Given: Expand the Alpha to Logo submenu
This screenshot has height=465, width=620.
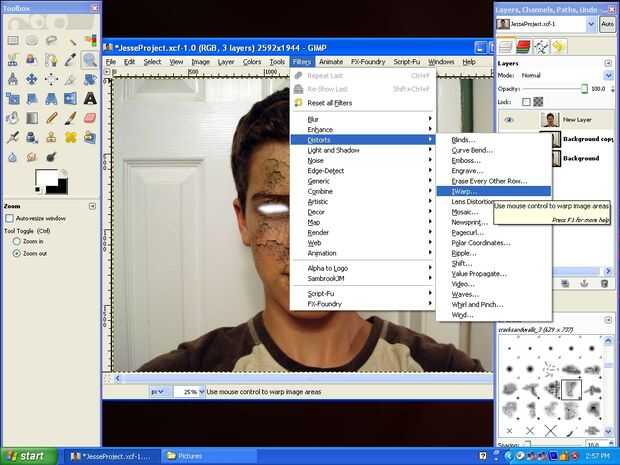Looking at the screenshot, I should click(363, 268).
